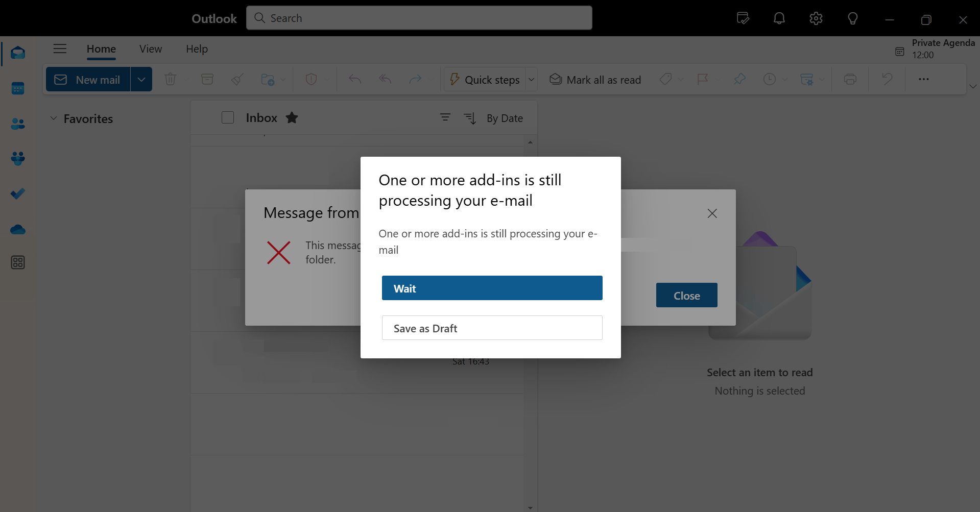Open the Private Agenda calendar reminder
980x512 pixels.
(936, 49)
